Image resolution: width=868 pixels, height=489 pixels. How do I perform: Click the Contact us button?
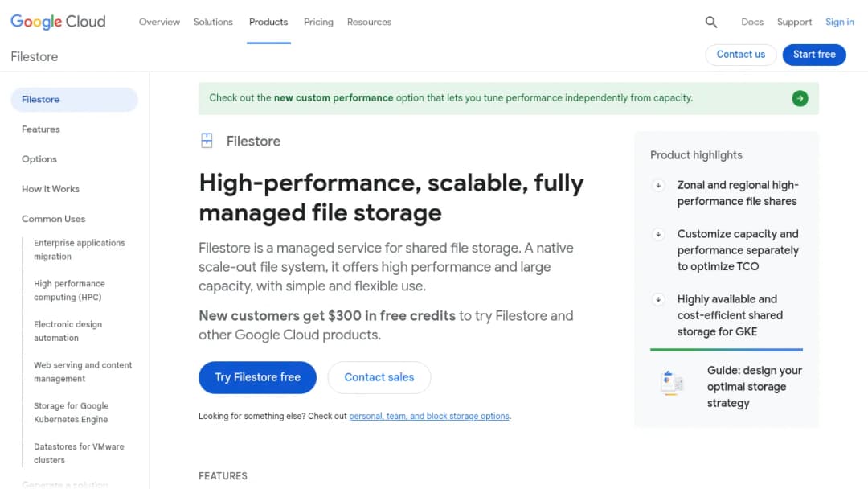pyautogui.click(x=741, y=54)
